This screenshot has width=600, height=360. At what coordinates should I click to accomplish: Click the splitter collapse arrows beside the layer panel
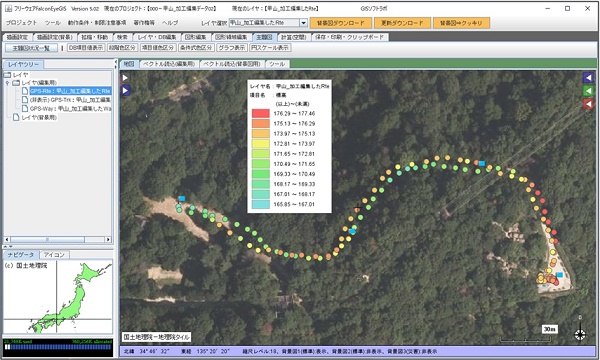click(x=116, y=63)
